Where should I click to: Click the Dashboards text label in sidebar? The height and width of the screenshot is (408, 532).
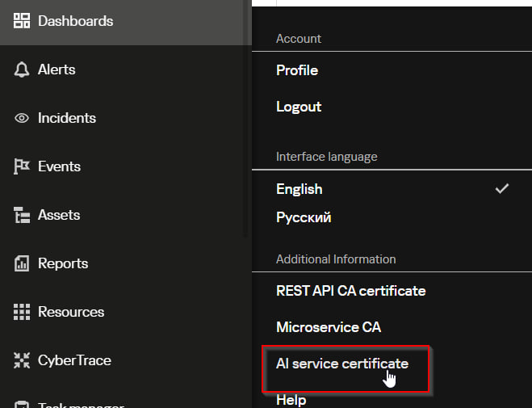click(x=75, y=21)
